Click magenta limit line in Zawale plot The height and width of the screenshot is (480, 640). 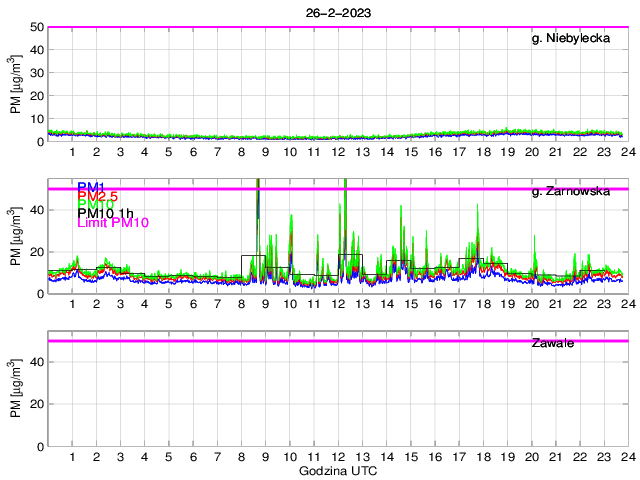[338, 341]
